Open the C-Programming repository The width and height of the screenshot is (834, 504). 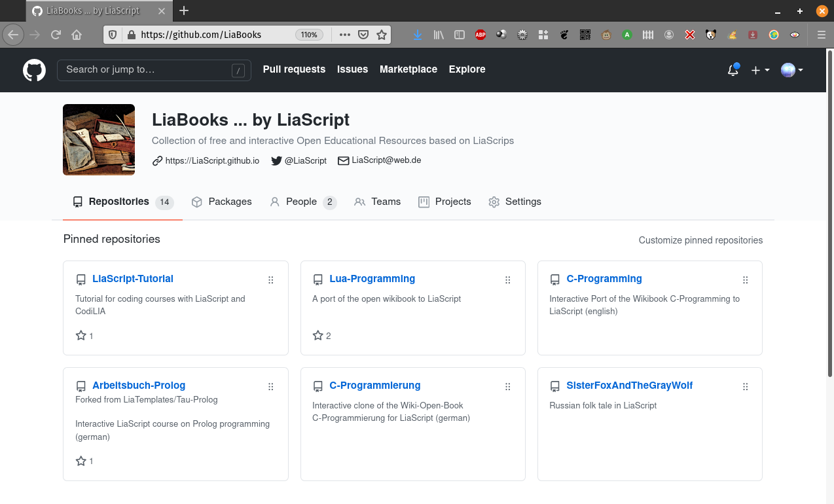pos(604,279)
